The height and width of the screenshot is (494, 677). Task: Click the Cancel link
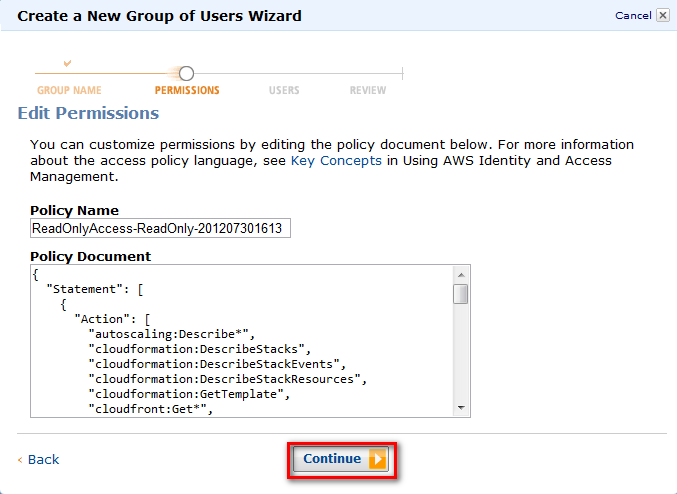pos(633,16)
